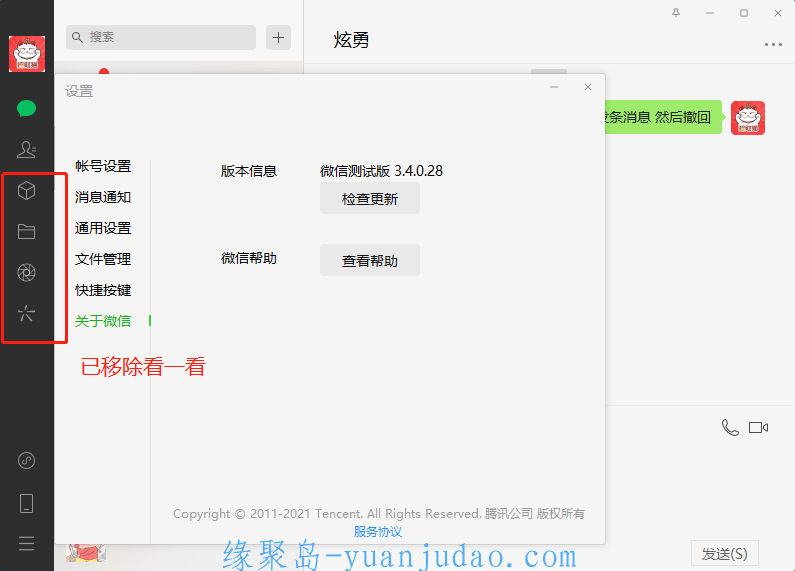Select 文件管理 in settings list

(x=103, y=259)
